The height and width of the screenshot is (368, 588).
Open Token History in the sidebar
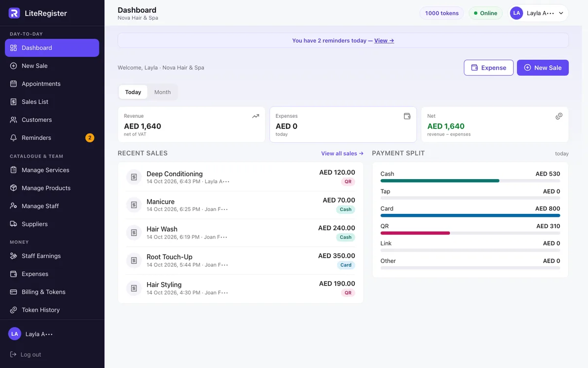(x=52, y=310)
